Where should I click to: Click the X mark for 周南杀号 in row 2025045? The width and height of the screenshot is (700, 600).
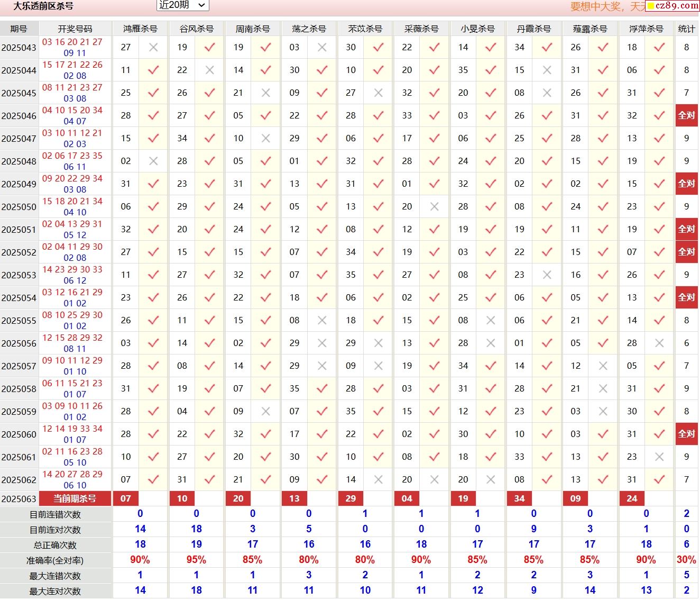click(x=266, y=93)
